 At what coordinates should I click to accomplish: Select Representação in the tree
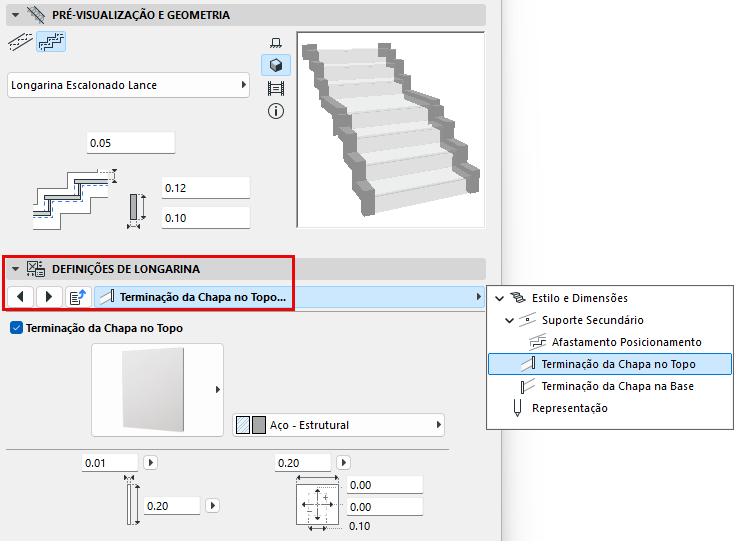[569, 408]
